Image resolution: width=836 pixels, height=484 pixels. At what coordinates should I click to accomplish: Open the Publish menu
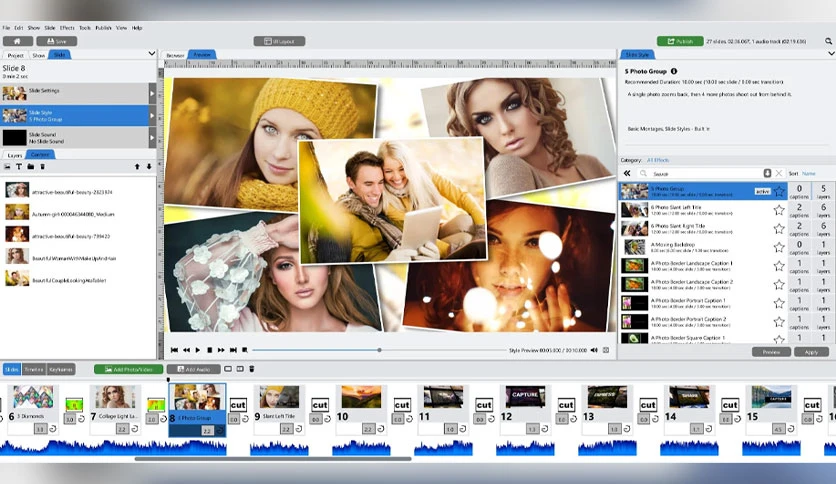click(103, 28)
